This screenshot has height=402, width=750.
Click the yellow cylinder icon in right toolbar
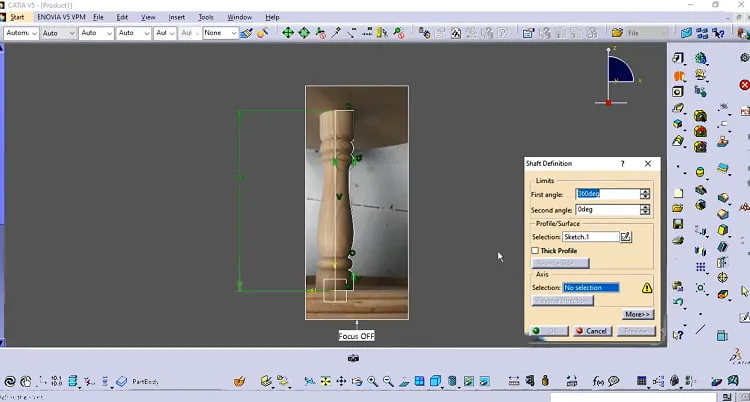700,172
